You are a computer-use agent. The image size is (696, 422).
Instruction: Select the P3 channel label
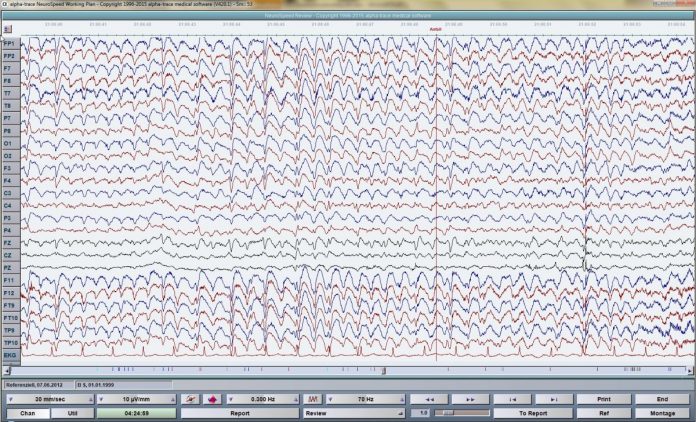(11, 218)
